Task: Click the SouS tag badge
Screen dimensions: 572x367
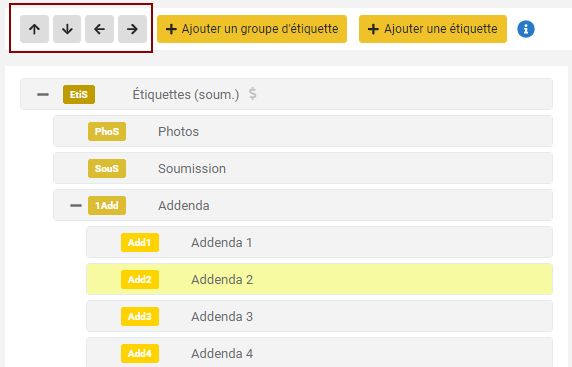Action: [x=107, y=169]
